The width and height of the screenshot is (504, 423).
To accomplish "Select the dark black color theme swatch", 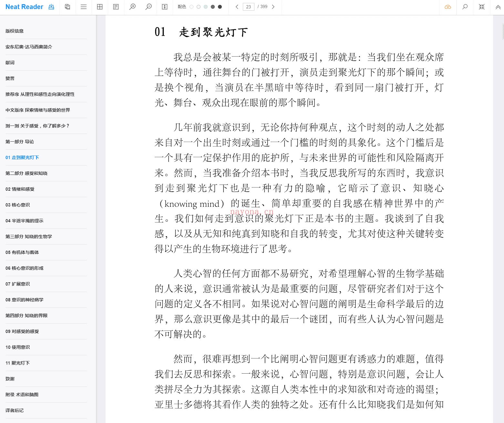I will coord(220,7).
